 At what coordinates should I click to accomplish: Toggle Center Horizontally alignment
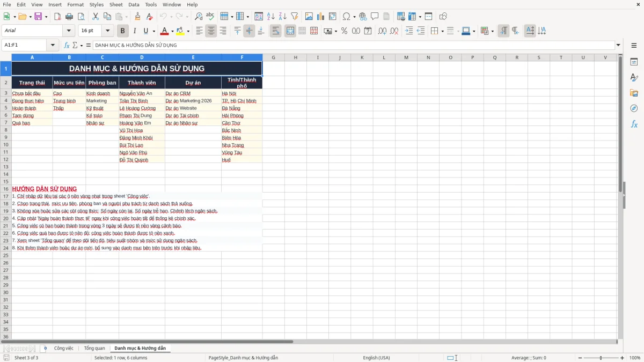(x=211, y=31)
